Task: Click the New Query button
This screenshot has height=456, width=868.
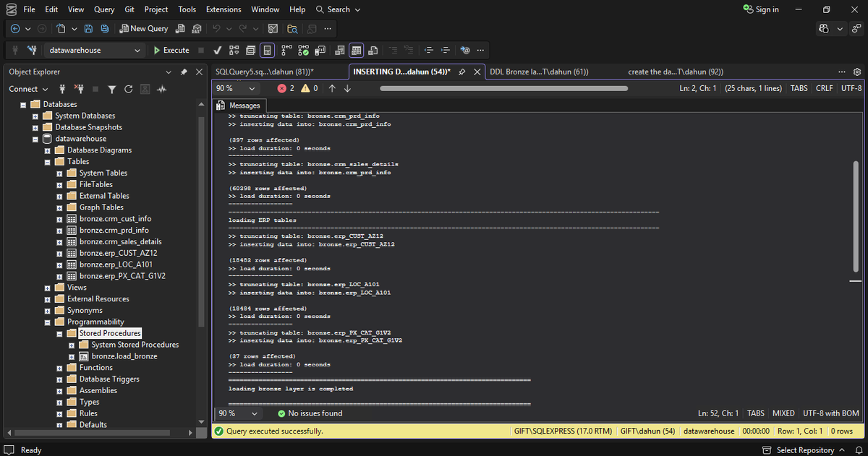Action: [143, 29]
